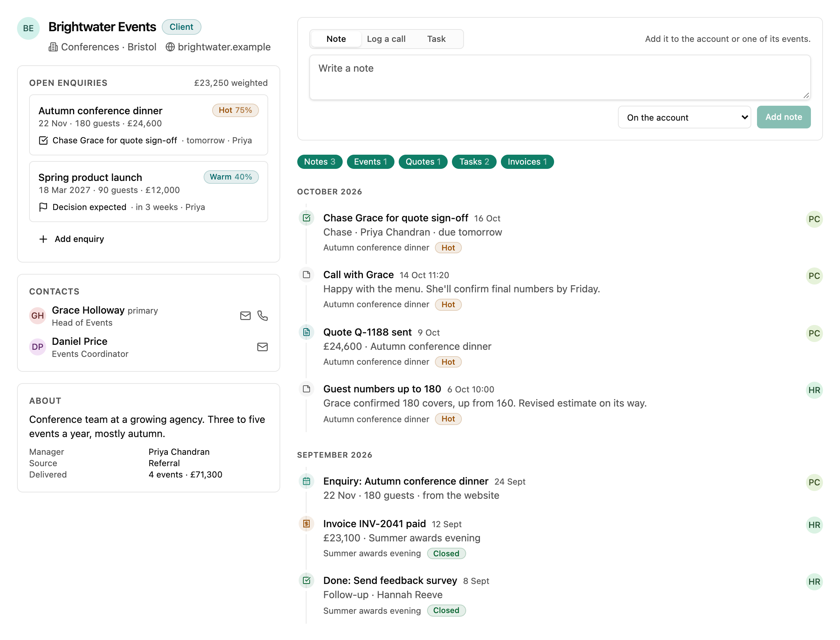Viewport: 840px width, 640px height.
Task: Click the Hot badge under Call with Grace
Action: (448, 305)
